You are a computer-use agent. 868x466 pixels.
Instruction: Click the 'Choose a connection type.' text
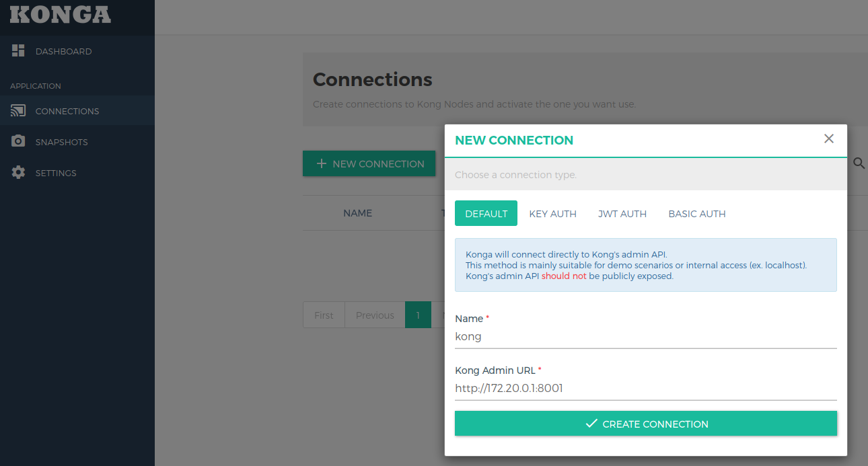pyautogui.click(x=515, y=174)
